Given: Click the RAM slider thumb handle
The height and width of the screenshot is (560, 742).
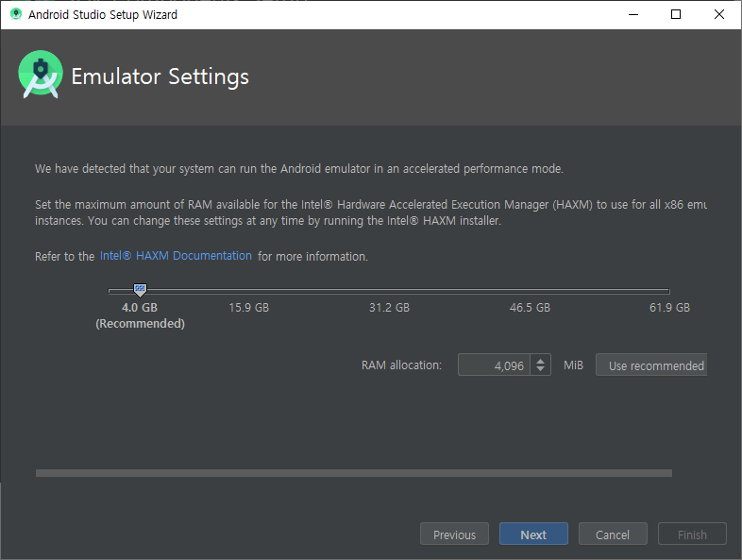Looking at the screenshot, I should tap(140, 290).
